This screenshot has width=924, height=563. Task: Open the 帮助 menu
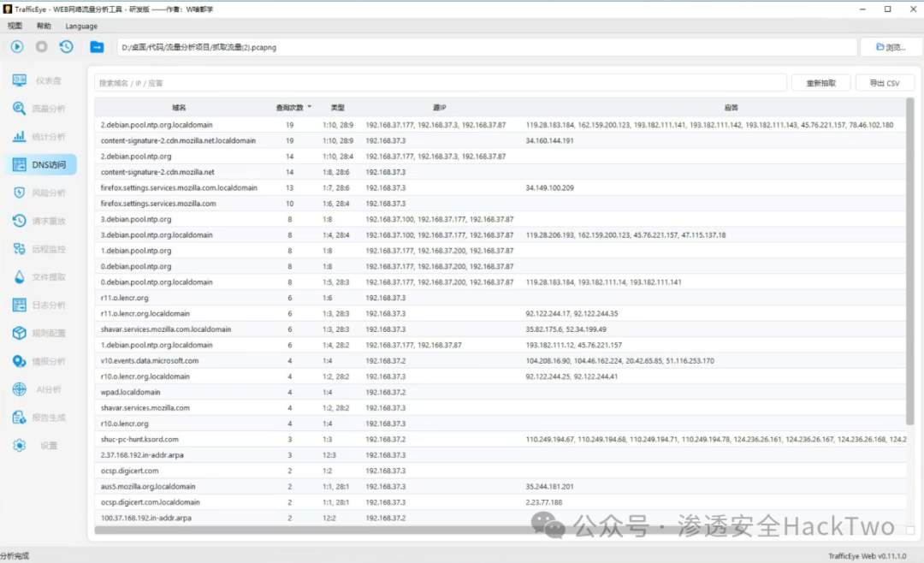click(x=44, y=26)
